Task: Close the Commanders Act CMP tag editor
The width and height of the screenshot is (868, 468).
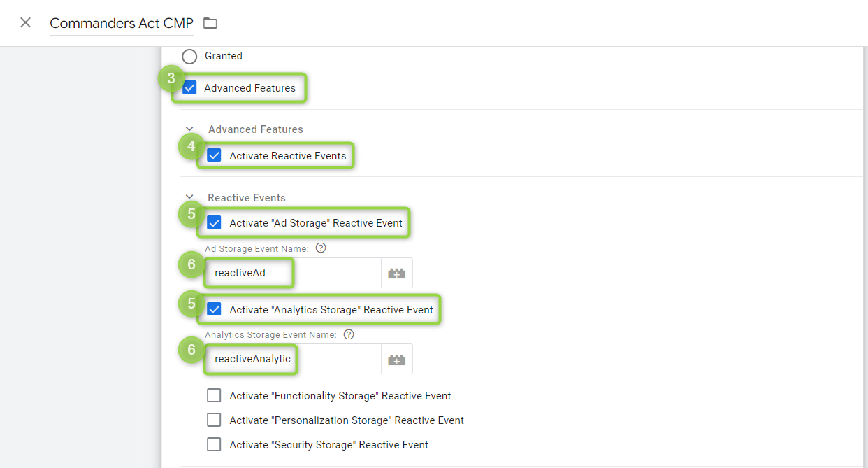Action: point(26,22)
